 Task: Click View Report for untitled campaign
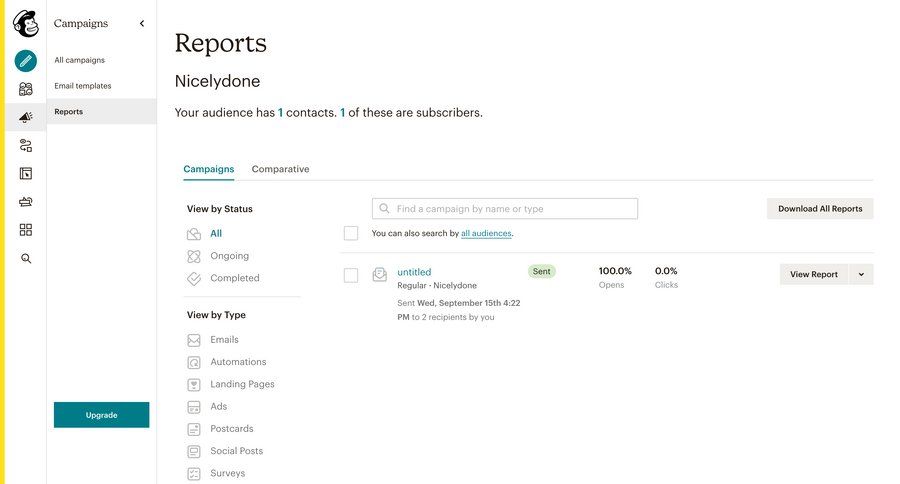[814, 274]
